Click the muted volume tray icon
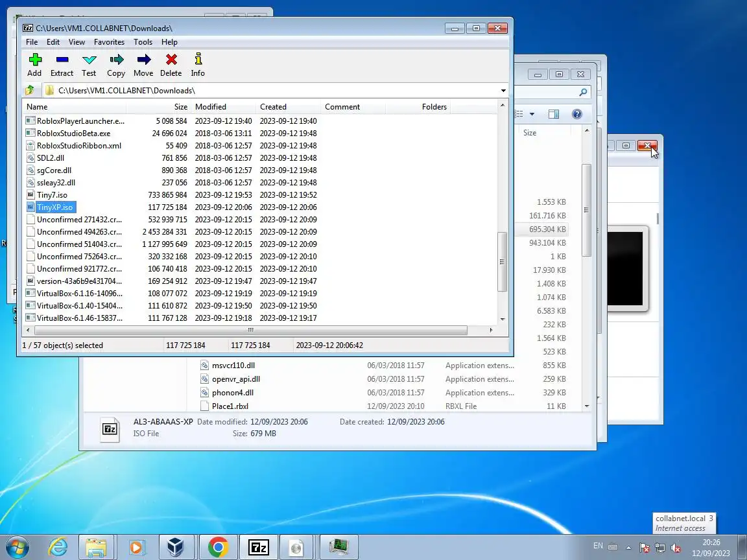The image size is (747, 560). point(675,548)
